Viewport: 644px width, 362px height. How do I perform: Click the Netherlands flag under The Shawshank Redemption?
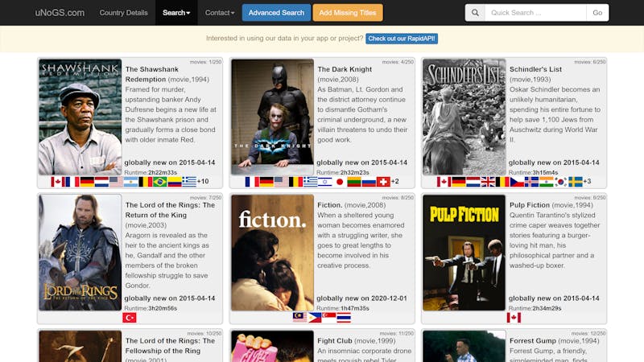[101, 182]
